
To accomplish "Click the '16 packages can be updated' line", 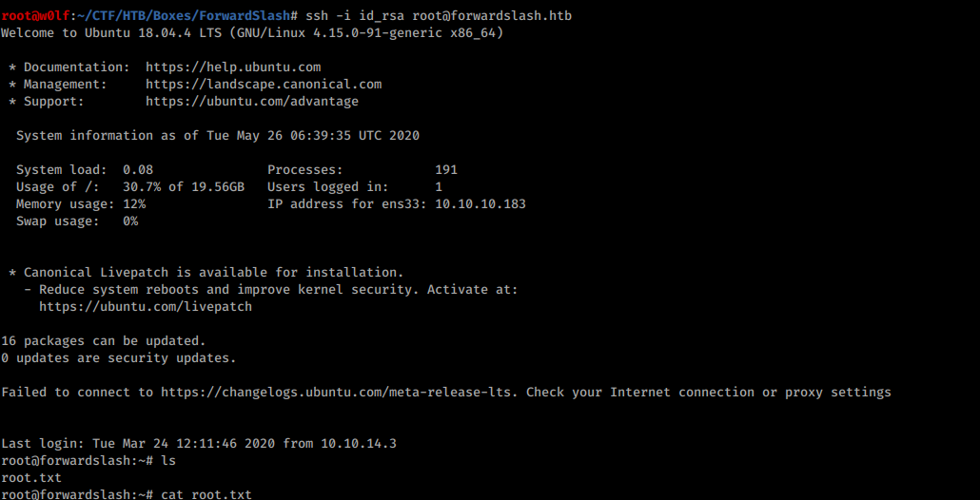I will point(103,341).
